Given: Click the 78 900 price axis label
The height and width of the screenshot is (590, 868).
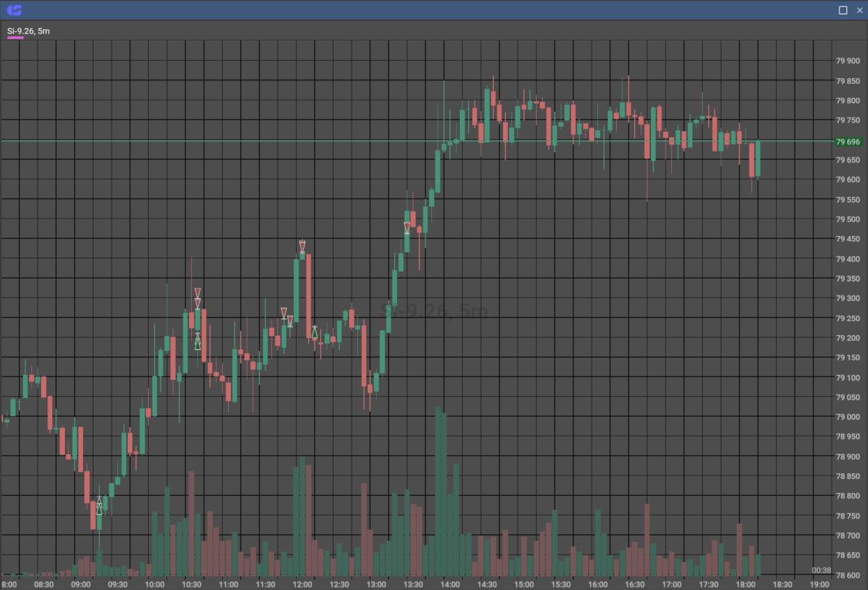Looking at the screenshot, I should pos(848,457).
